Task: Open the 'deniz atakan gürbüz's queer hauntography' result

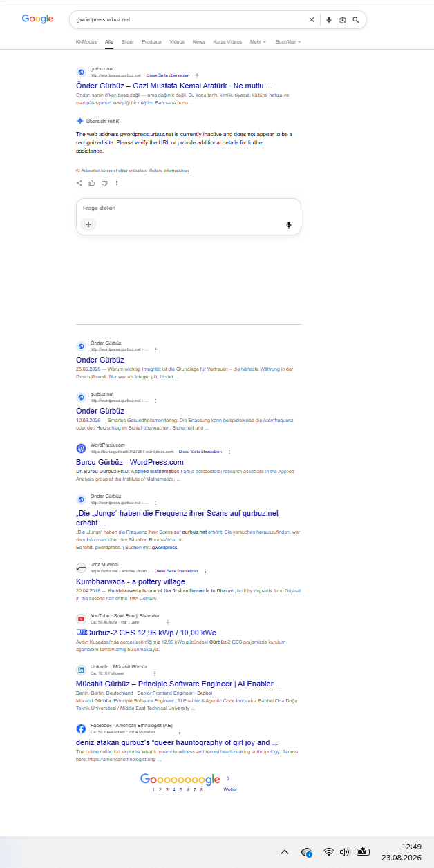Action: point(177,742)
